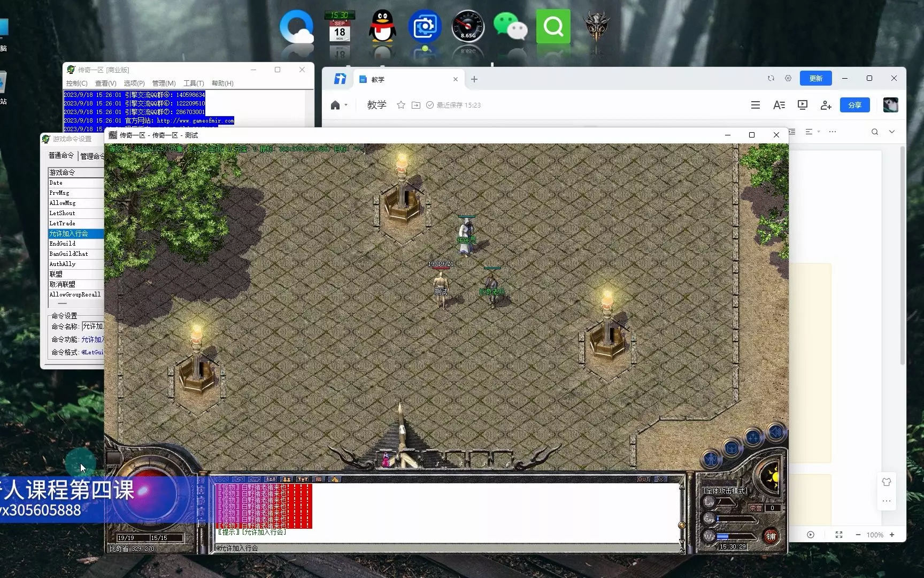
Task: Select the Date command row
Action: pos(76,182)
